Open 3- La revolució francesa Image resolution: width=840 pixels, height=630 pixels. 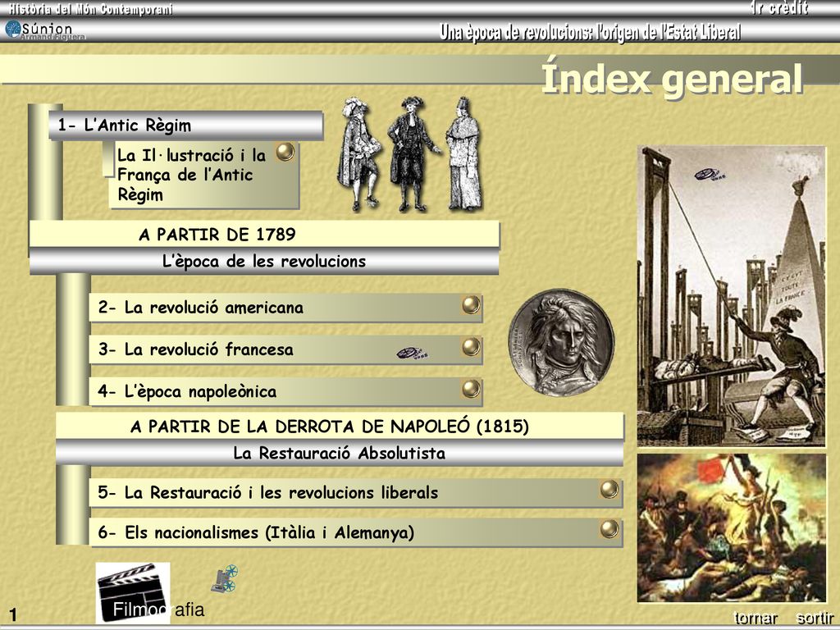(285, 349)
